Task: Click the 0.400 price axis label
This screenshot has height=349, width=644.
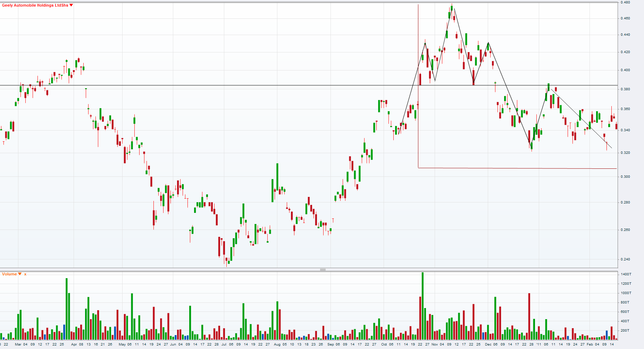Action: pyautogui.click(x=625, y=70)
